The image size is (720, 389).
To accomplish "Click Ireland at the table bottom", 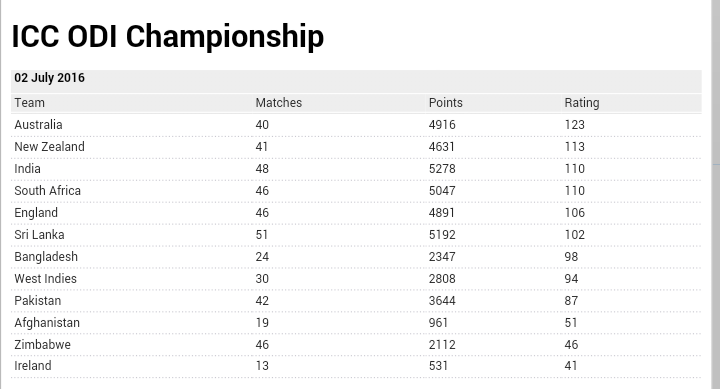I will point(33,366).
